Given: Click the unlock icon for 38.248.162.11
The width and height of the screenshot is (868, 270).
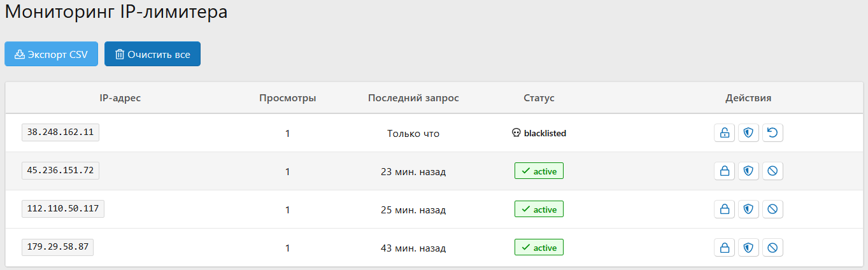Looking at the screenshot, I should tap(724, 133).
